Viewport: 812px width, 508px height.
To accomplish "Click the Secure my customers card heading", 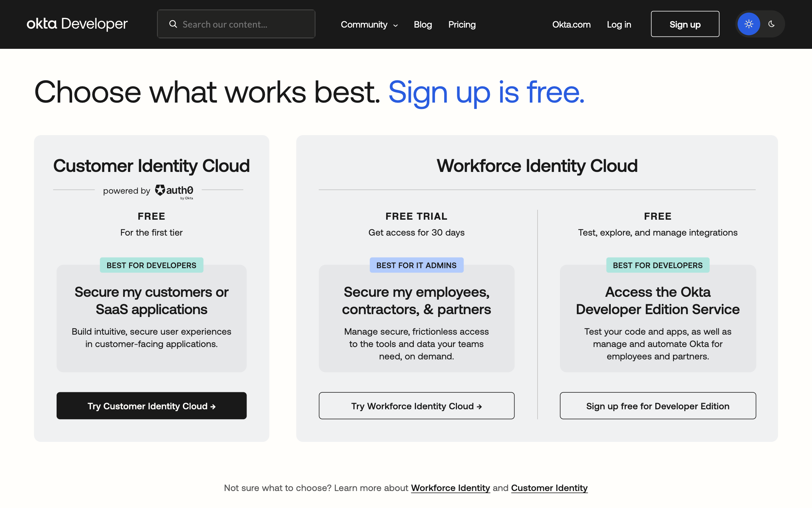I will (151, 301).
